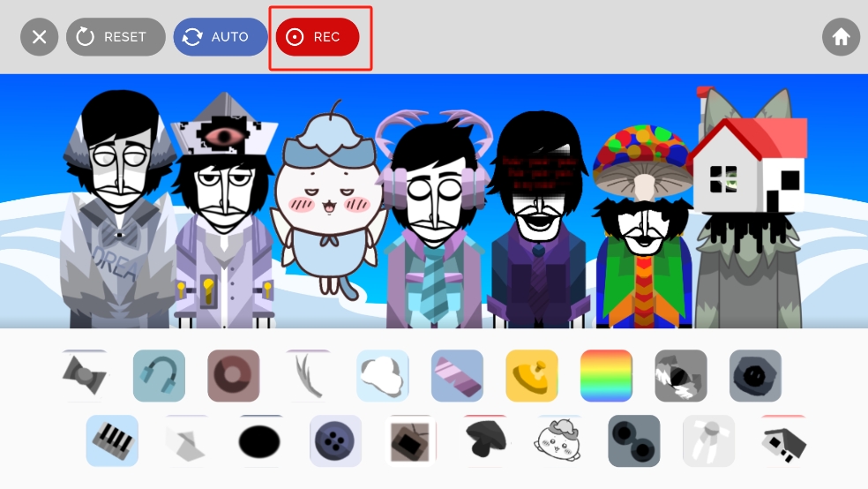Image resolution: width=868 pixels, height=489 pixels.
Task: Click the dark purple-suited glitch character
Action: (538, 219)
